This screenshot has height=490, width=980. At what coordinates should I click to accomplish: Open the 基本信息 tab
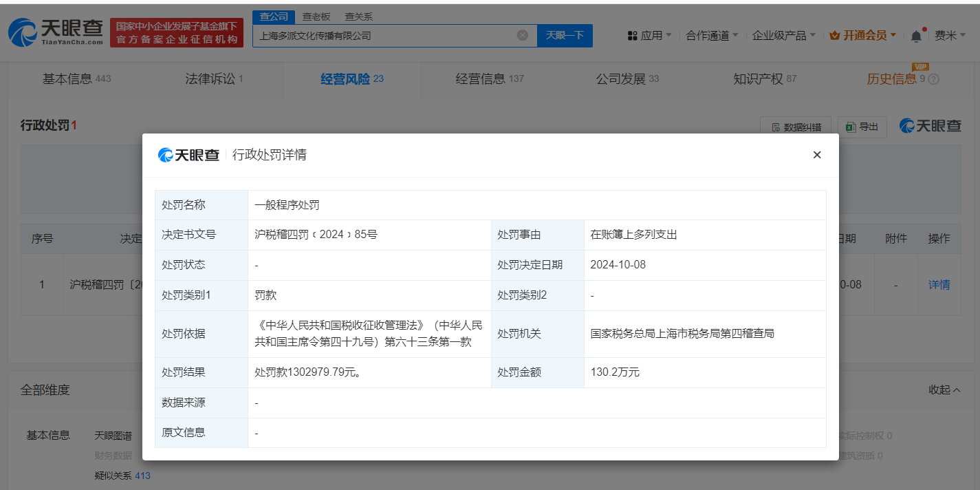76,78
